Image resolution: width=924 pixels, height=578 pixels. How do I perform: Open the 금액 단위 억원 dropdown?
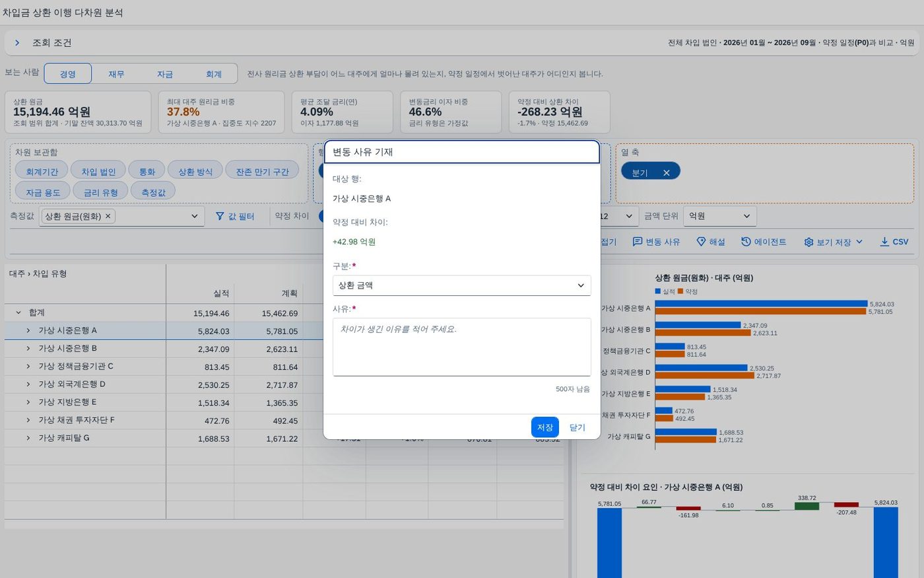coord(719,216)
